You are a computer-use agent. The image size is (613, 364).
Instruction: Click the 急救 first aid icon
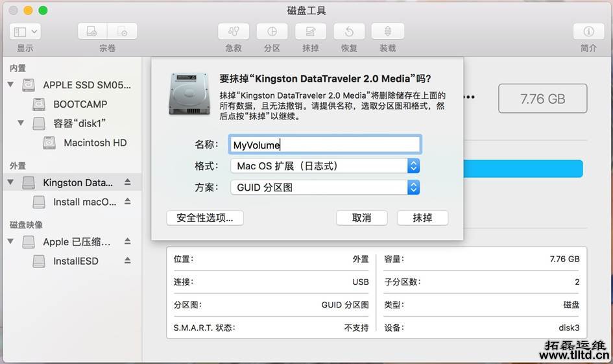234,31
